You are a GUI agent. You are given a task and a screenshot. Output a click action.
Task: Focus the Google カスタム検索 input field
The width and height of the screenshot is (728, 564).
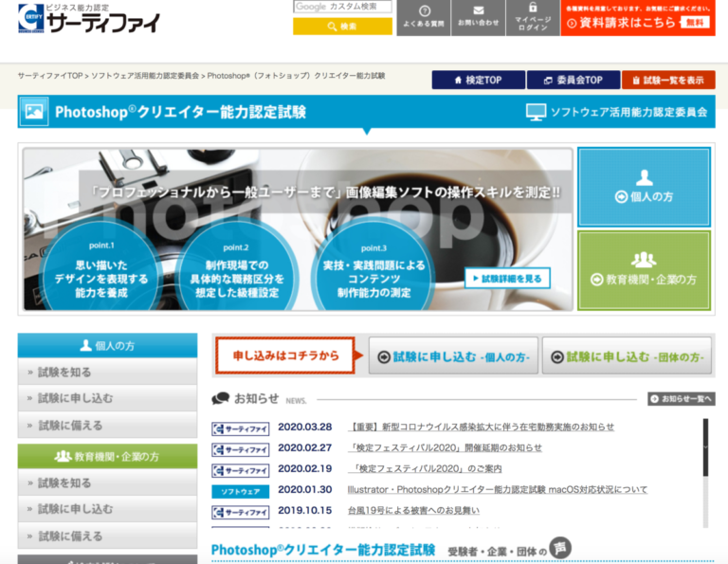click(342, 7)
